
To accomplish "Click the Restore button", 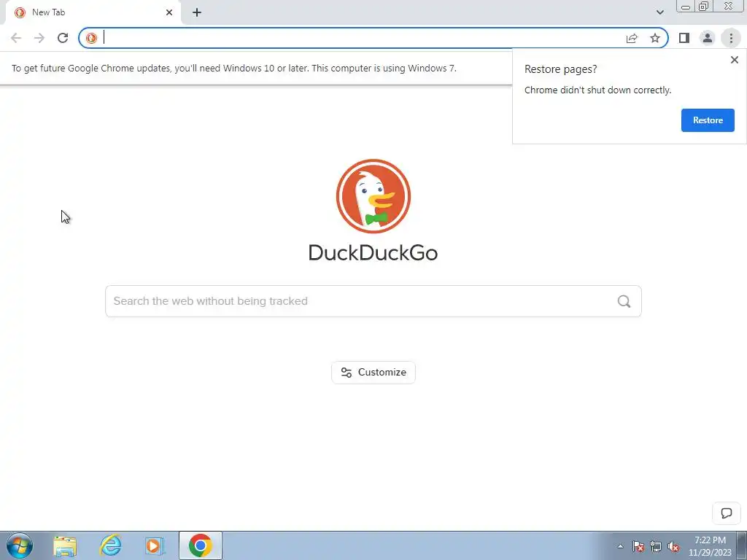I will pos(708,120).
